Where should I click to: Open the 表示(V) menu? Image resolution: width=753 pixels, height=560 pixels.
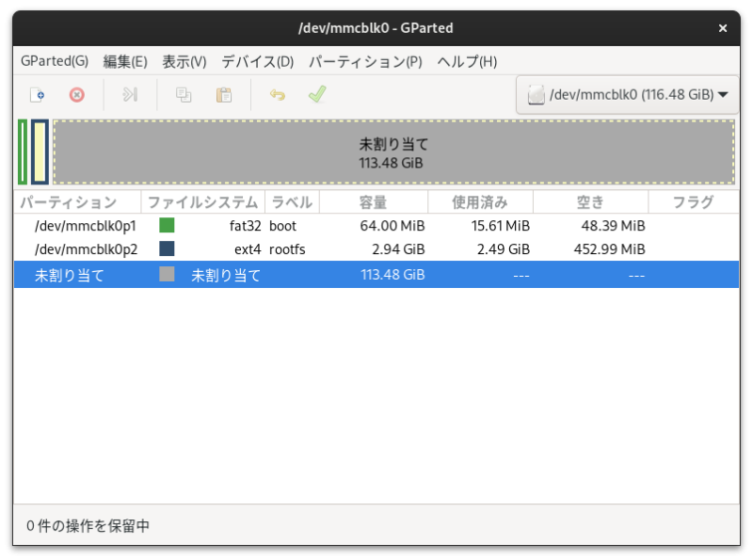184,61
